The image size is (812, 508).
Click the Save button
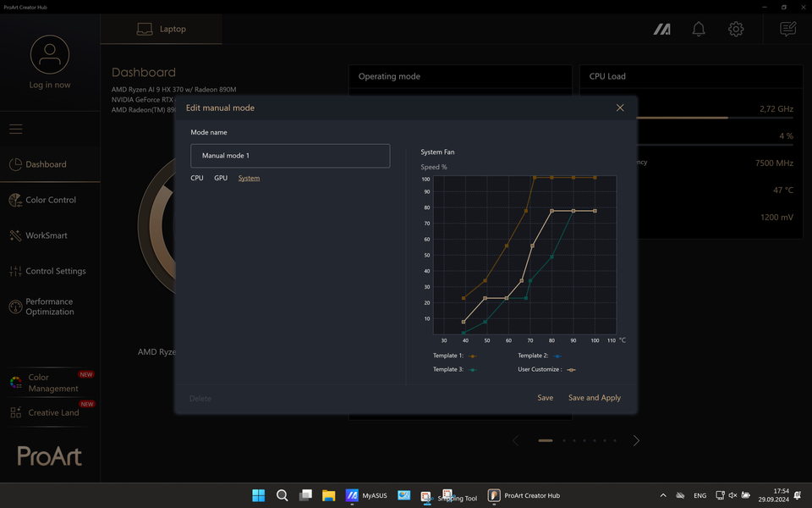(x=546, y=398)
